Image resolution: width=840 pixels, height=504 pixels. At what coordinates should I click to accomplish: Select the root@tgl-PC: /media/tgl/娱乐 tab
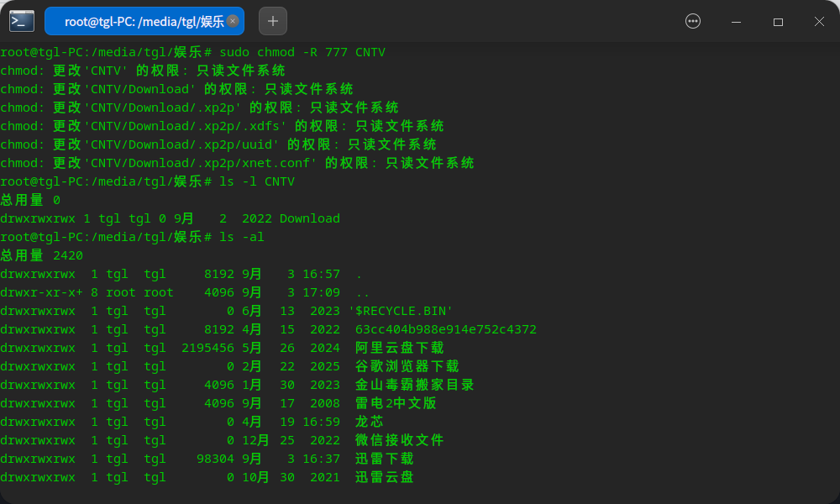point(144,22)
